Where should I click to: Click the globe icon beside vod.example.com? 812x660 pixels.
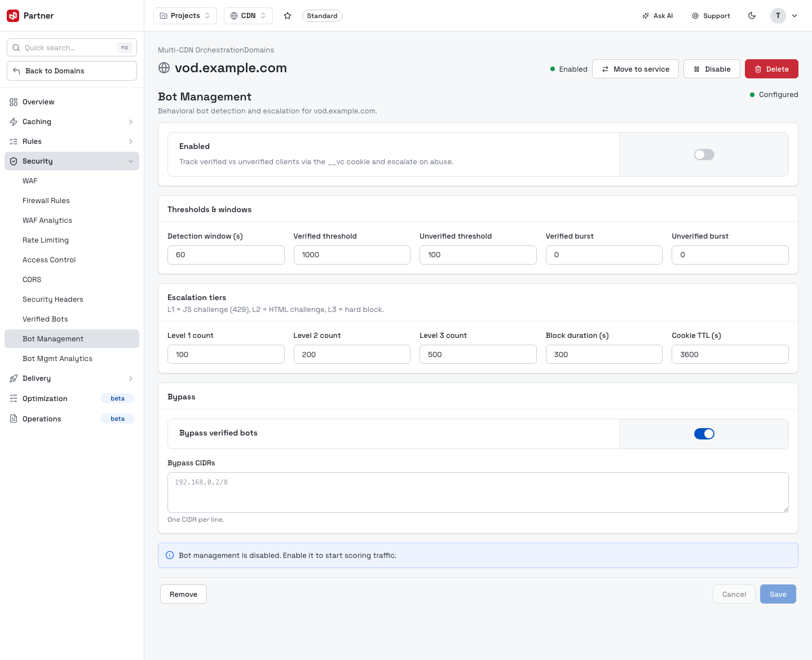(x=164, y=68)
